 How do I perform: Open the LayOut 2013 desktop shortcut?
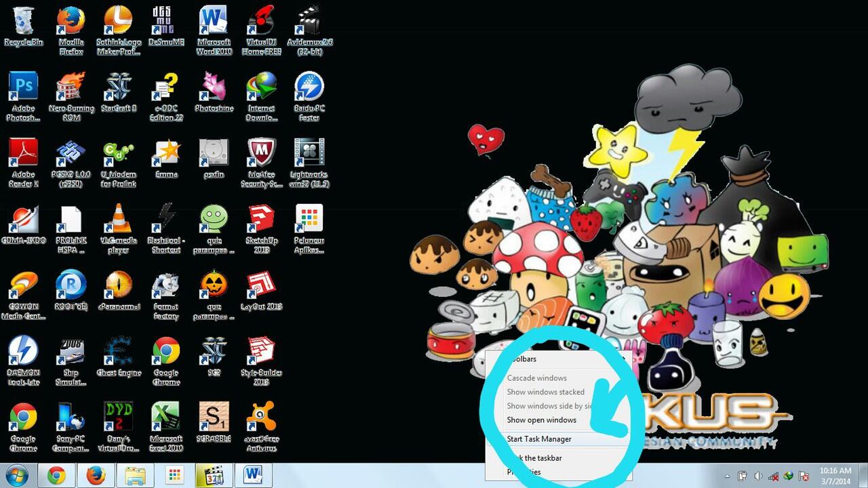(x=261, y=291)
